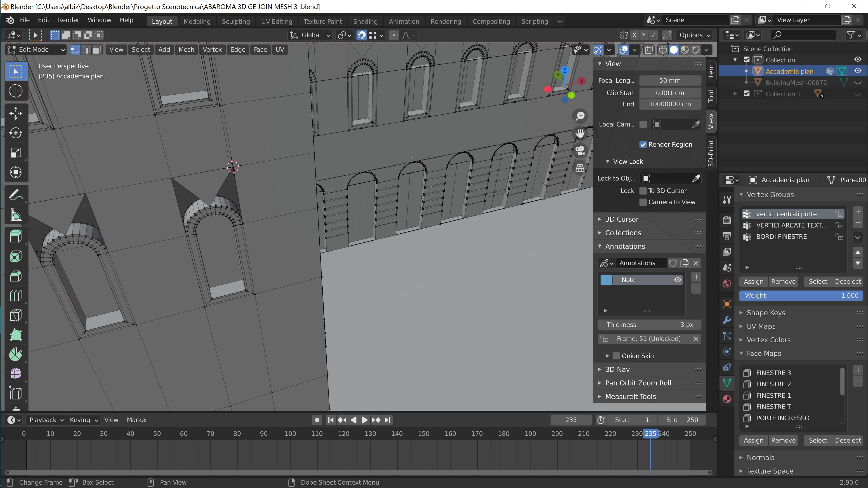Toggle camera view icon in viewport
Screen dimensions: 868x488
pos(580,150)
